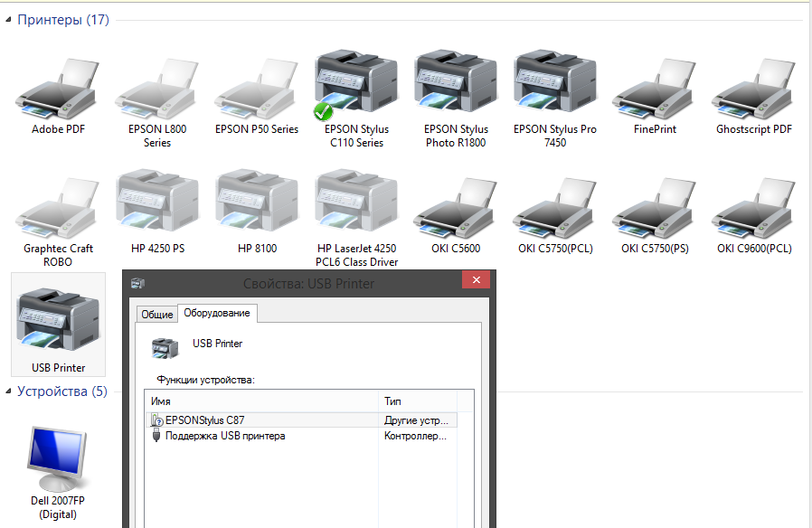812x528 pixels.
Task: Click the Свойства: USB Printer title bar
Action: (308, 284)
